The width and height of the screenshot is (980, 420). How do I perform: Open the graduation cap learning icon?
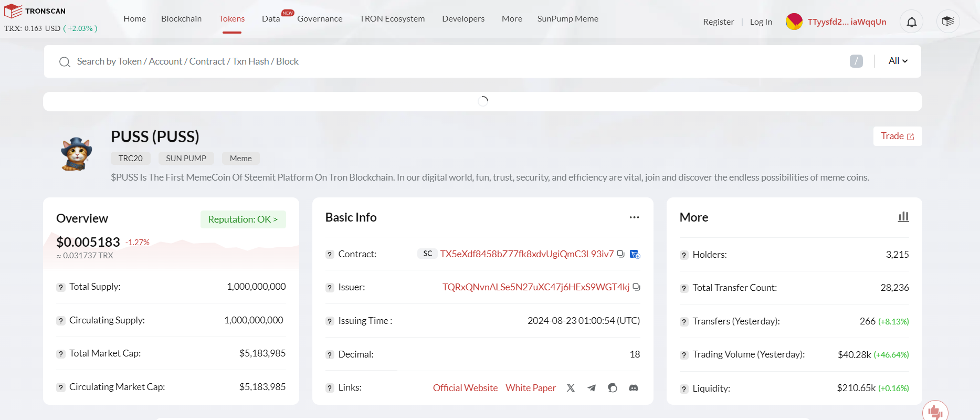[x=948, y=22]
